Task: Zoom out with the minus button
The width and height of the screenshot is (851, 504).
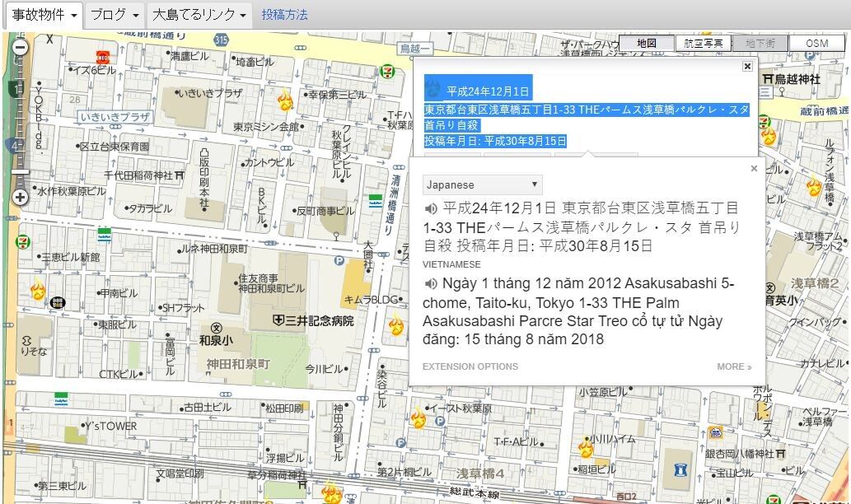Action: click(20, 47)
